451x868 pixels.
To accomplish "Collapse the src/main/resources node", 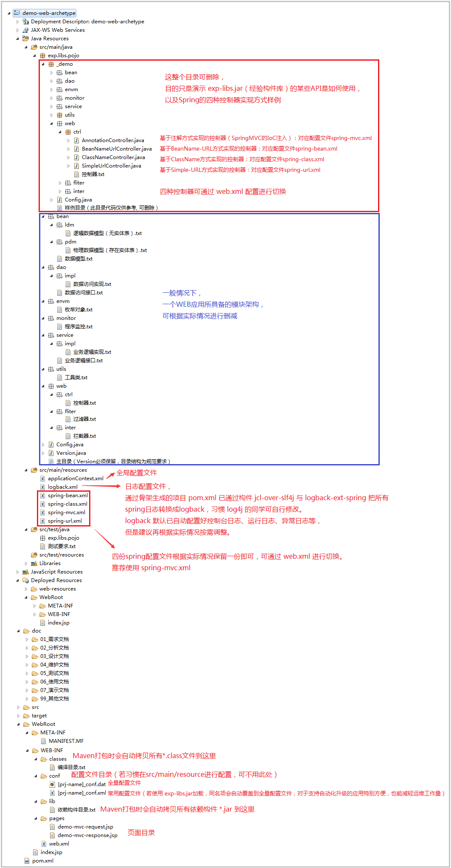I will tap(26, 470).
